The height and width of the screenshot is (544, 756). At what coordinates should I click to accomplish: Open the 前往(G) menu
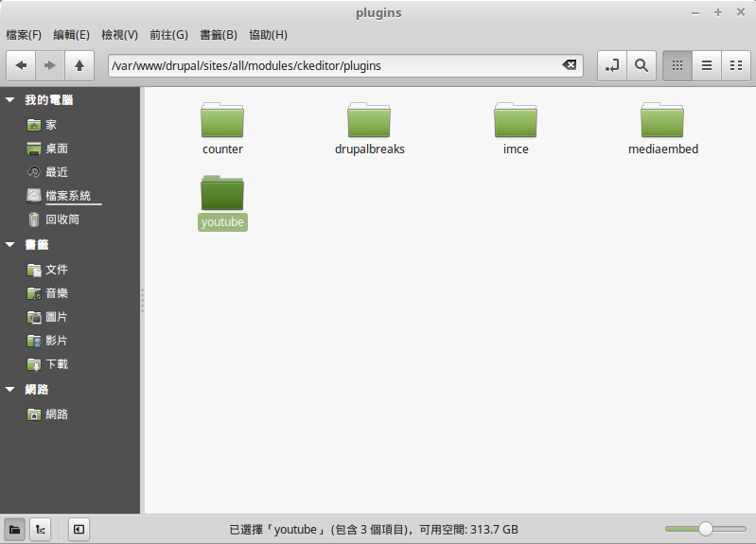coord(168,35)
